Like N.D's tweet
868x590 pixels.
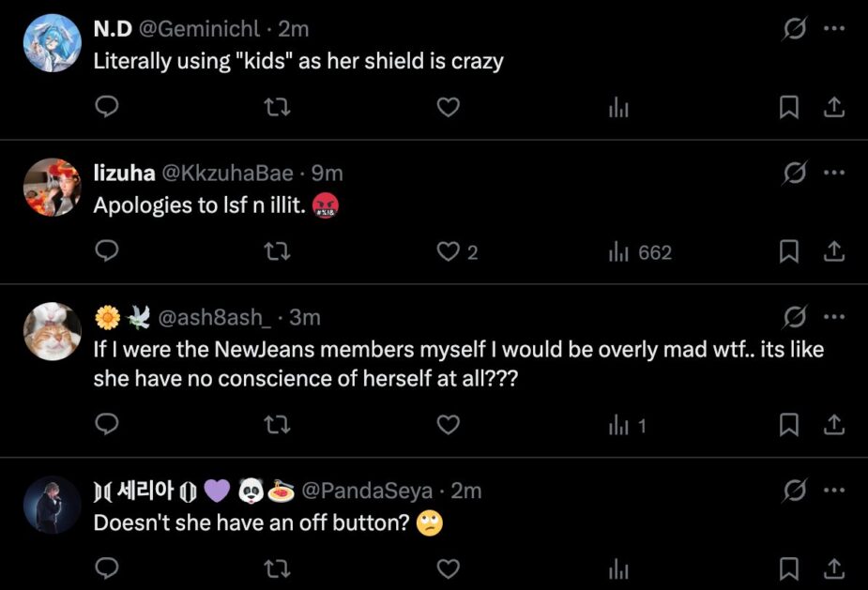click(x=449, y=109)
